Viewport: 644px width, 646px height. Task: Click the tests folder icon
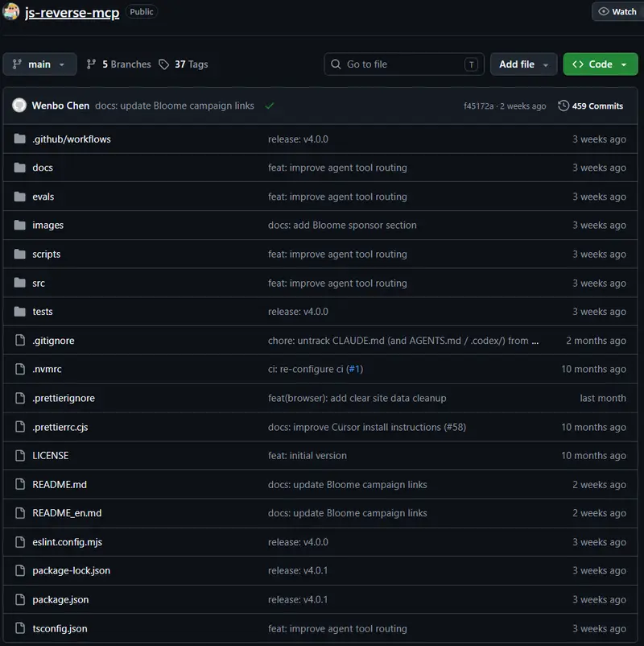(x=19, y=312)
